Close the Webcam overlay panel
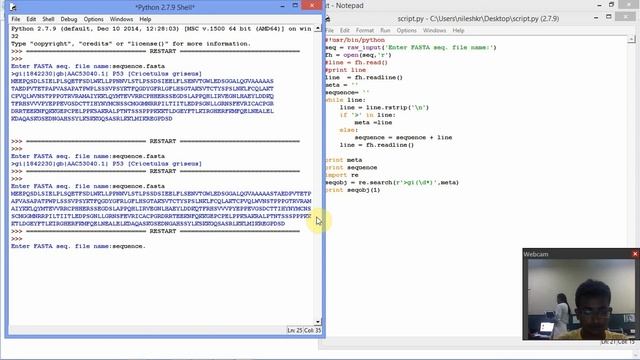The image size is (640, 360). coord(635,254)
